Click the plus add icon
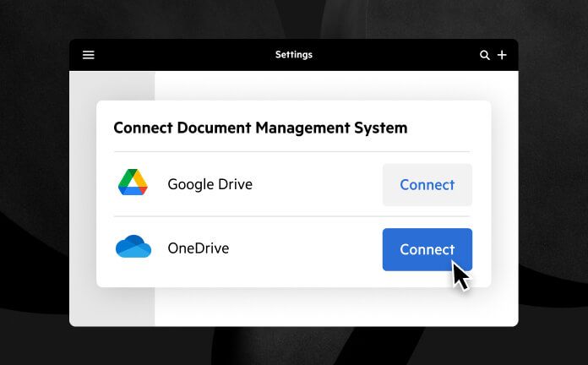Screen dimensions: 588x365 click(x=502, y=55)
